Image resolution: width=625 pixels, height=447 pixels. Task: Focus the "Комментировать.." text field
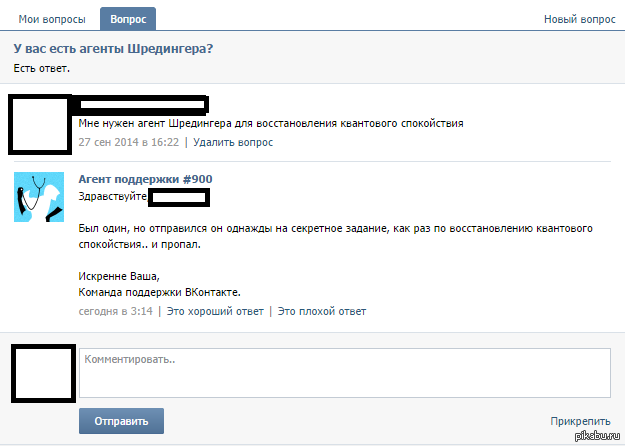click(344, 373)
